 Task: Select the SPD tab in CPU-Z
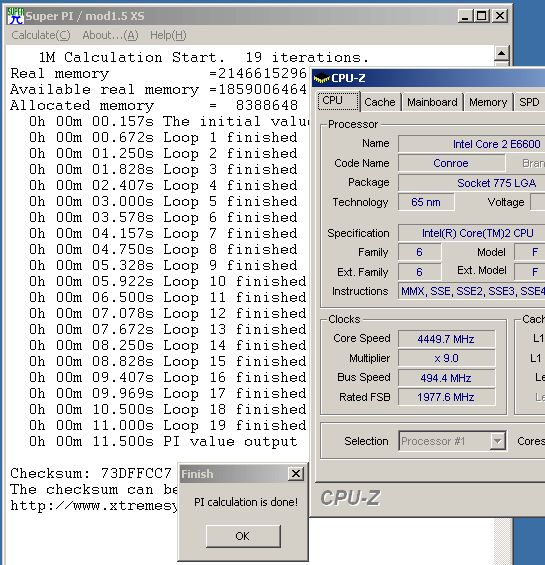click(529, 102)
